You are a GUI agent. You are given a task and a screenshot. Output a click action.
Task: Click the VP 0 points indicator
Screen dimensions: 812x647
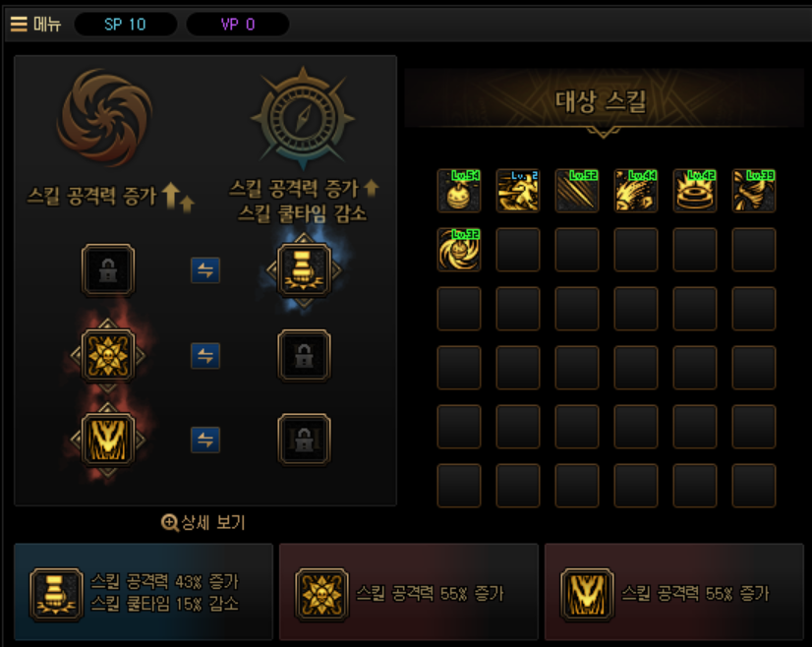[238, 25]
